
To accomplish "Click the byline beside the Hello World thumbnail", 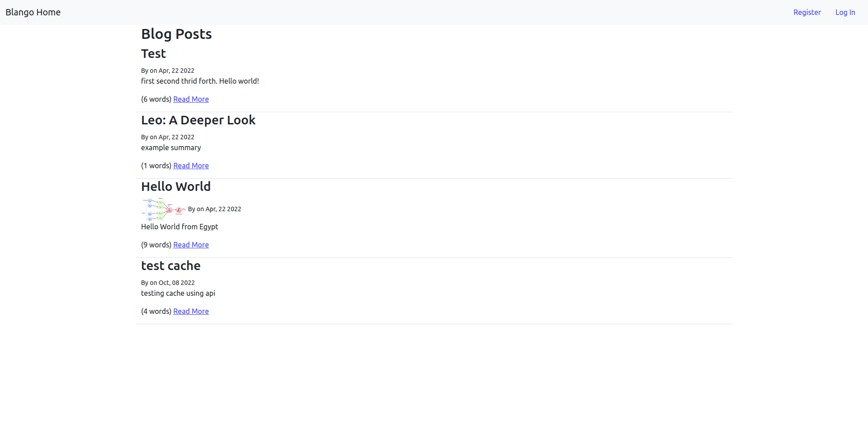I will (x=214, y=209).
